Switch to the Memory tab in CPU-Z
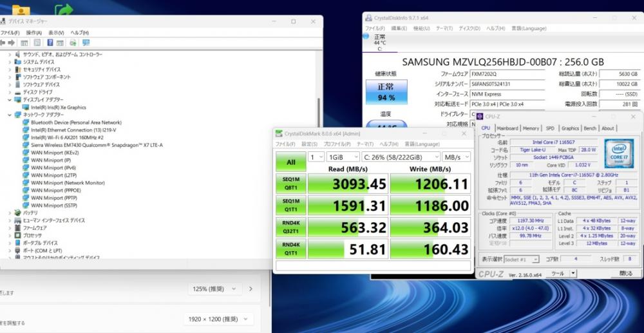The height and width of the screenshot is (333, 644). [x=531, y=129]
